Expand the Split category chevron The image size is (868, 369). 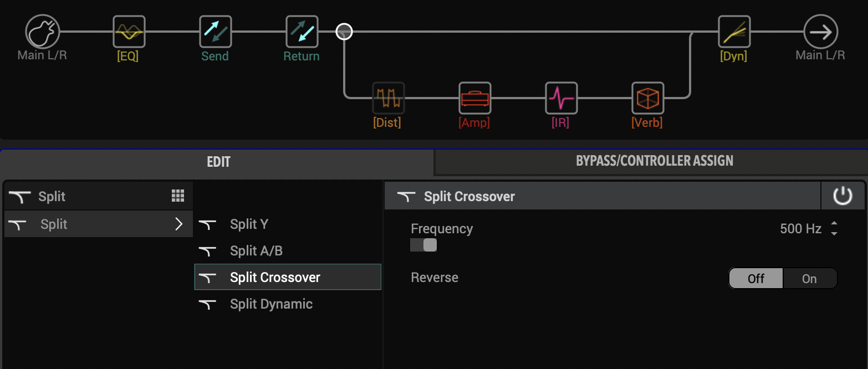(x=178, y=224)
